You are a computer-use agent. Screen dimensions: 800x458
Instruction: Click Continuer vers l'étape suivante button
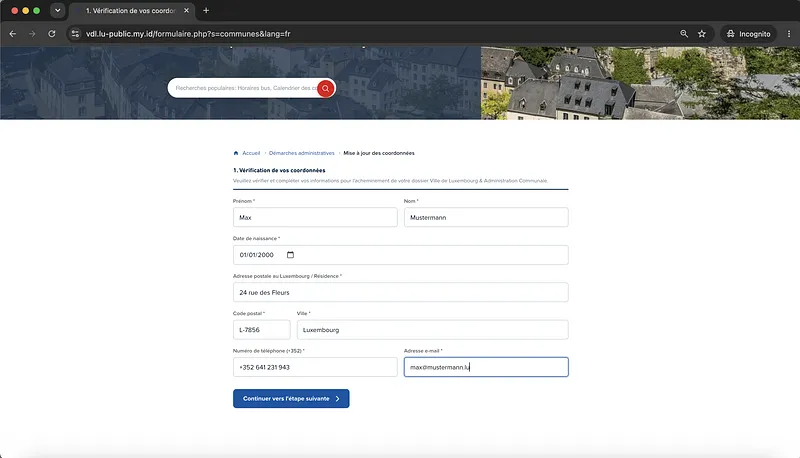pyautogui.click(x=291, y=398)
